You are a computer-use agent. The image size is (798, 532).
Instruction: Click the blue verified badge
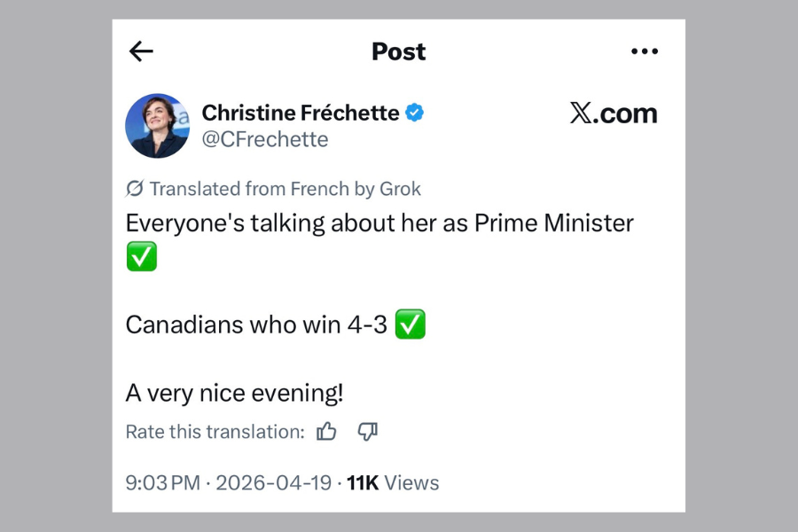[x=414, y=112]
